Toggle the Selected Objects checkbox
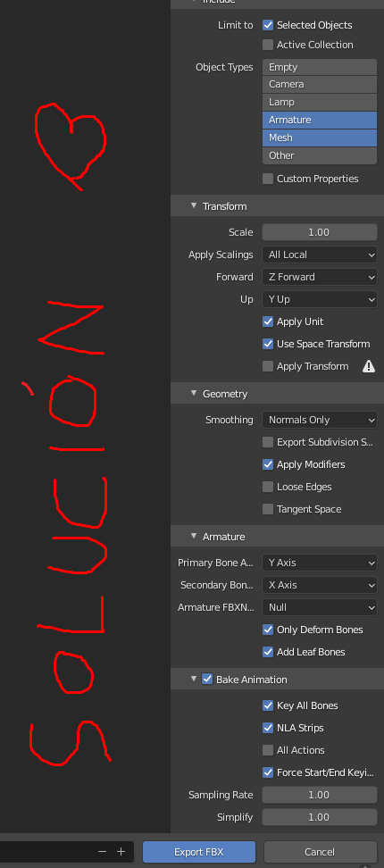Image resolution: width=384 pixels, height=868 pixels. click(x=268, y=25)
